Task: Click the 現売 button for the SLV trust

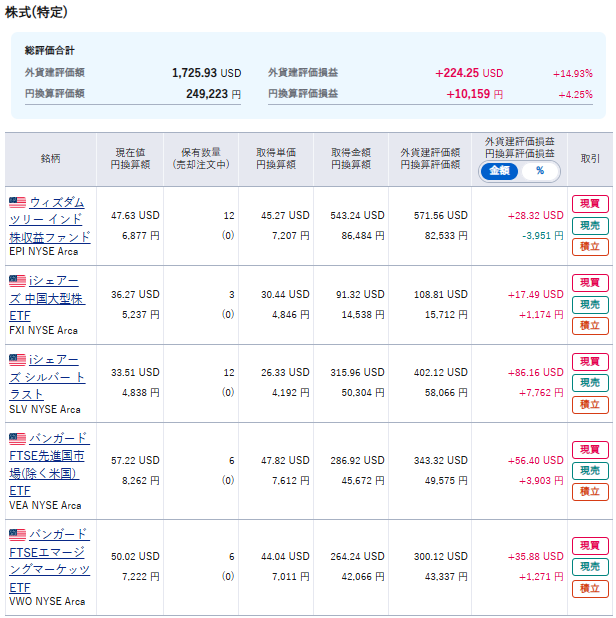Action: [x=590, y=383]
